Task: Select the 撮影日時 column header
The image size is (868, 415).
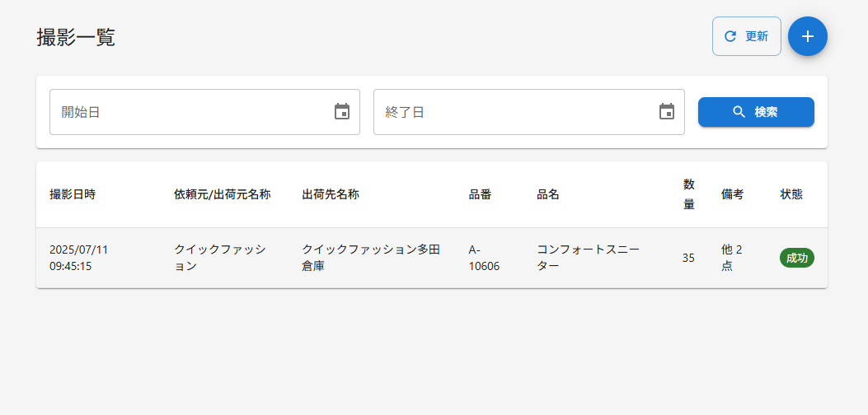Action: [73, 195]
